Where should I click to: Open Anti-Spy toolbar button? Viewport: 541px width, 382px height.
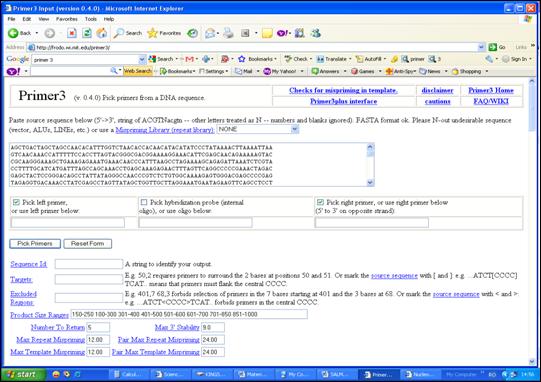tap(399, 71)
